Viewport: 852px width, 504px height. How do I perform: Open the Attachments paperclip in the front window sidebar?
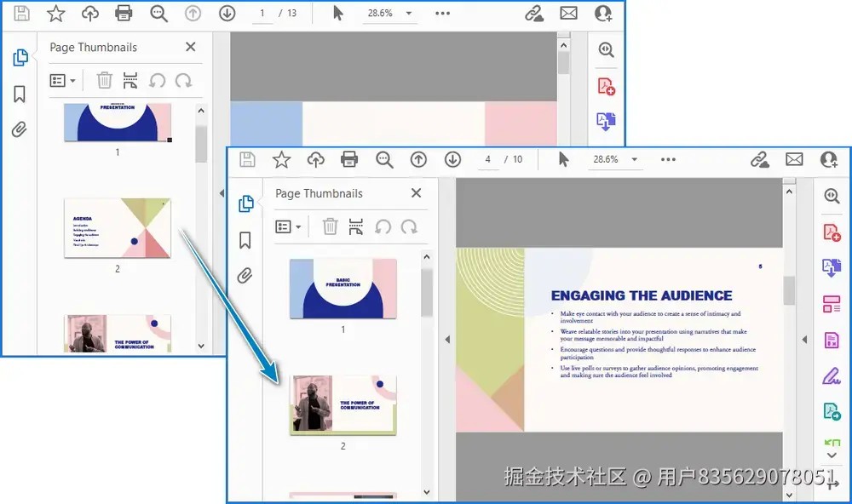click(x=245, y=276)
